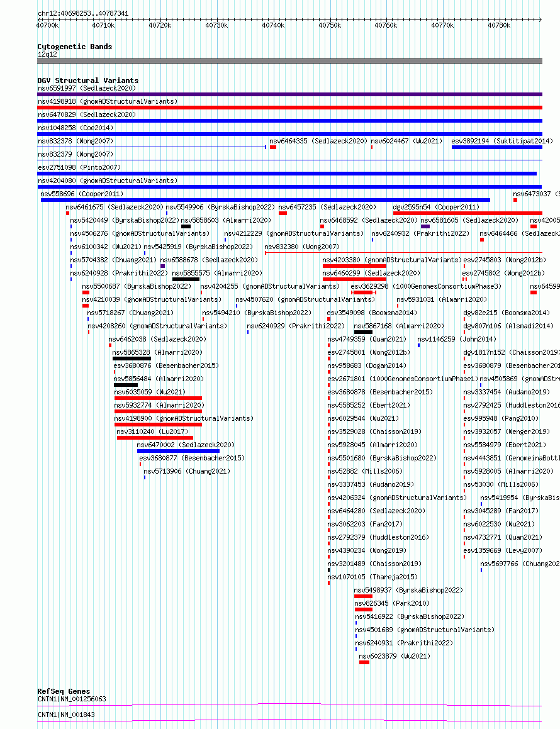The image size is (560, 729).
Task: Click esv1359669 (Levy2007) variant label
Action: point(503,550)
